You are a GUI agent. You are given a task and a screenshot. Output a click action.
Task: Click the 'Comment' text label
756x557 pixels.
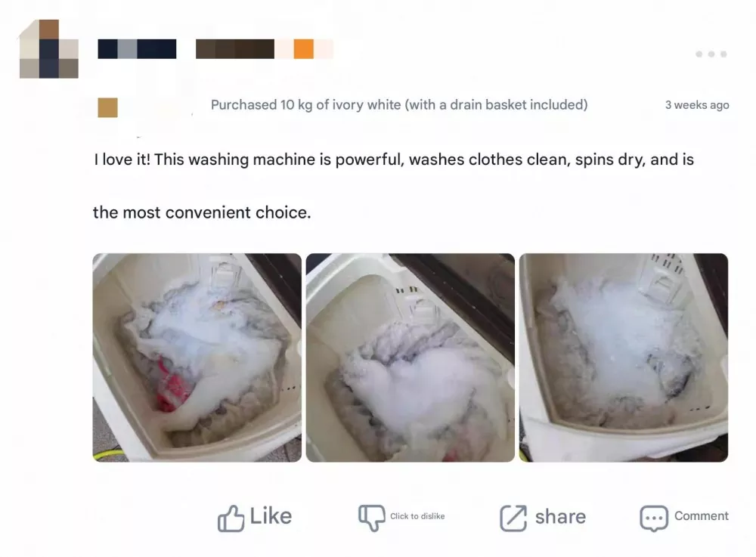coord(702,515)
